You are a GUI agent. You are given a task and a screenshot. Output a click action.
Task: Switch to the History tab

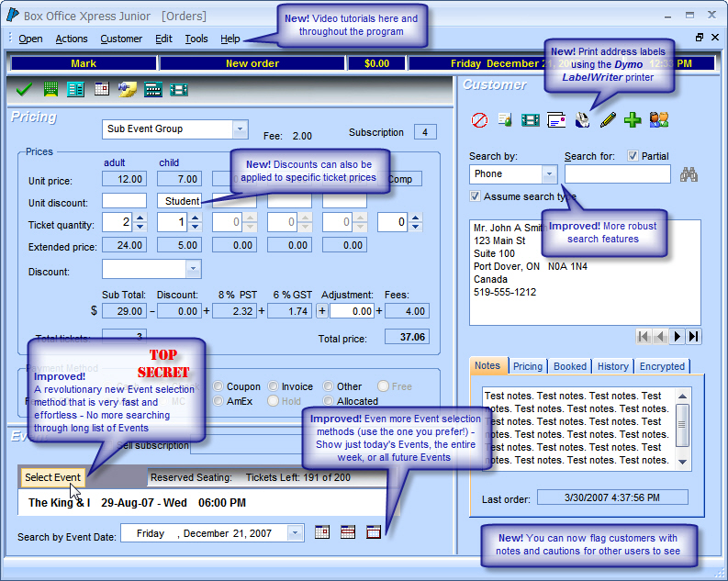click(x=612, y=366)
